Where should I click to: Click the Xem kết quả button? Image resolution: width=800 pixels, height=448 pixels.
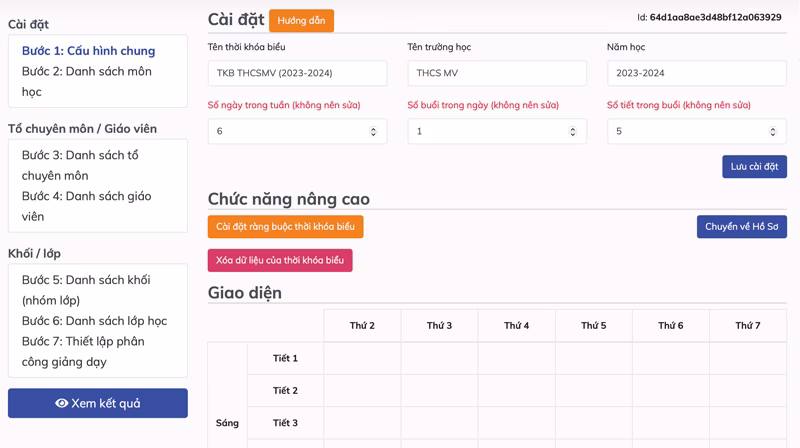(97, 403)
